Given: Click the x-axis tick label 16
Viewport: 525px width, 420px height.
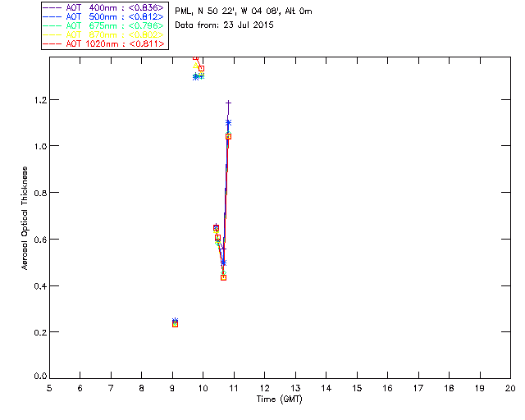Looking at the screenshot, I should (x=388, y=388).
